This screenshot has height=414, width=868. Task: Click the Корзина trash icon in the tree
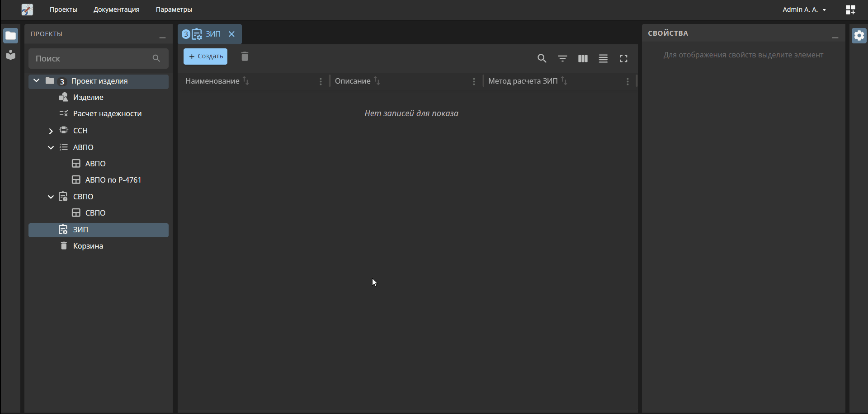[64, 246]
